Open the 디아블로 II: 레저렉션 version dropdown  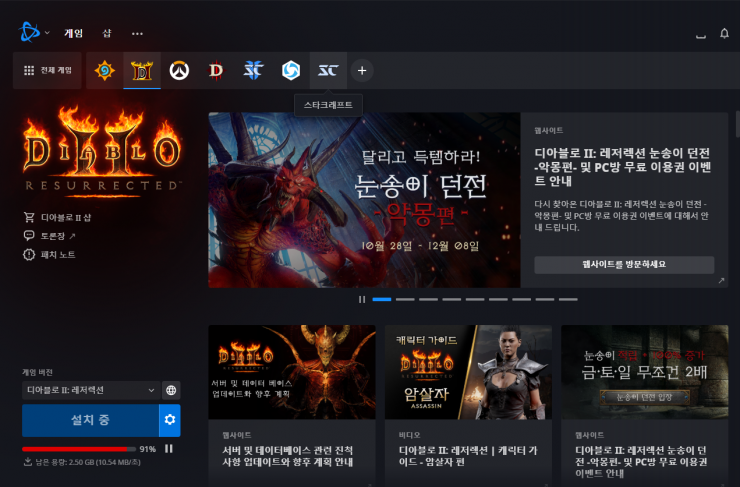[x=91, y=390]
